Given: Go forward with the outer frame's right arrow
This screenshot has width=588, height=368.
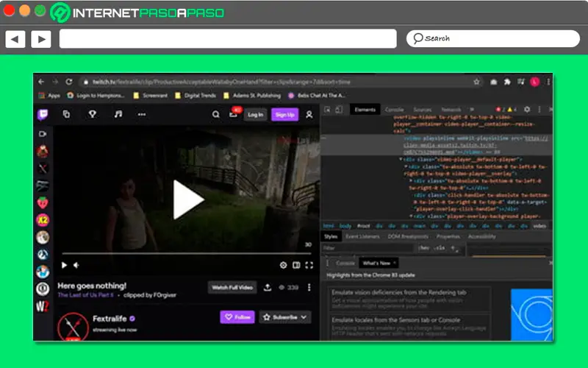Looking at the screenshot, I should (x=41, y=39).
